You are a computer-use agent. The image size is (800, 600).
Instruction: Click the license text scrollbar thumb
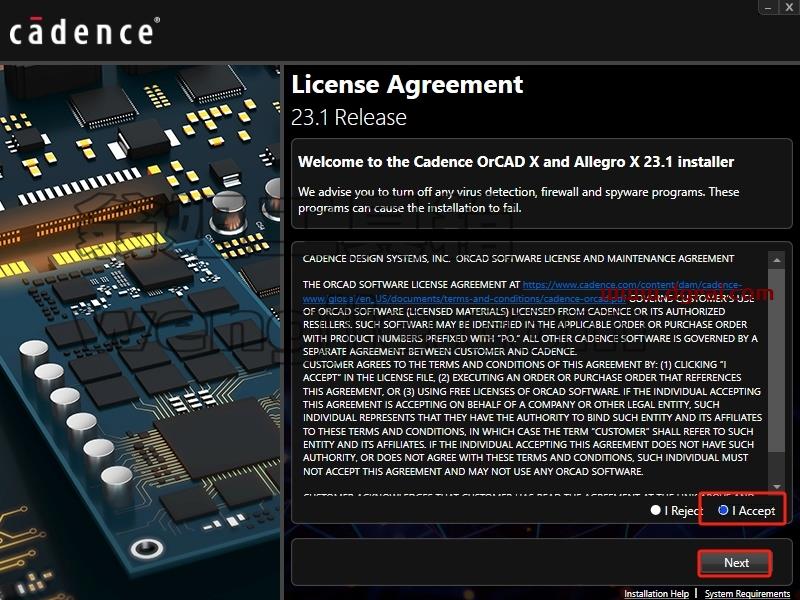[x=777, y=360]
